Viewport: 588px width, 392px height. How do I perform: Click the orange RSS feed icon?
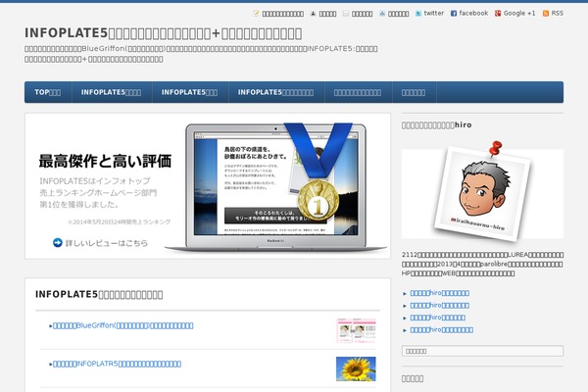(546, 14)
